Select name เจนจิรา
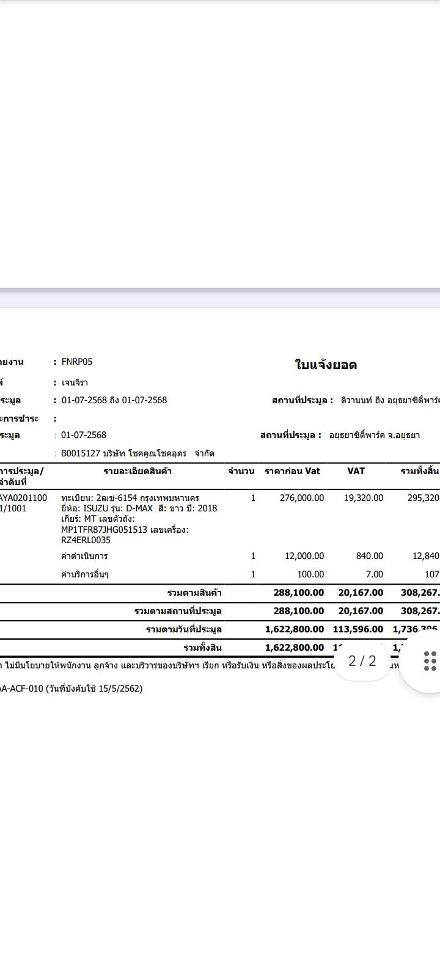The height and width of the screenshot is (980, 440). pos(75,382)
